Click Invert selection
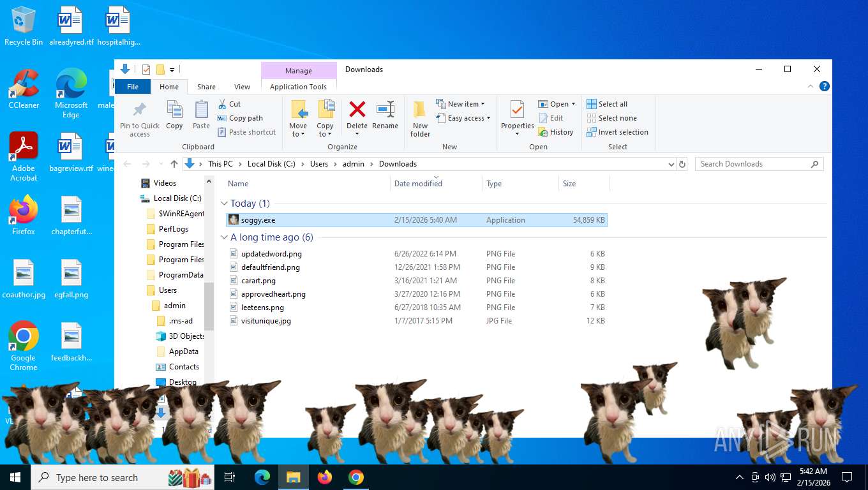 point(617,132)
